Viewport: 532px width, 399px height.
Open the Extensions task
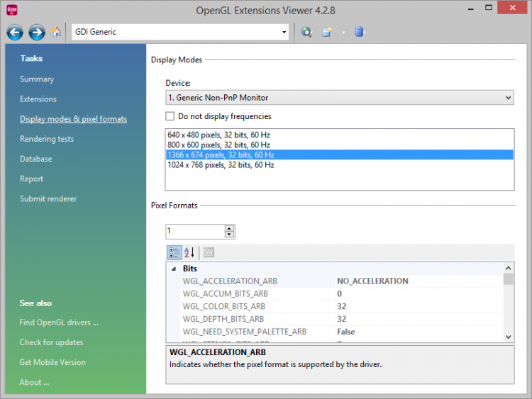click(x=38, y=99)
